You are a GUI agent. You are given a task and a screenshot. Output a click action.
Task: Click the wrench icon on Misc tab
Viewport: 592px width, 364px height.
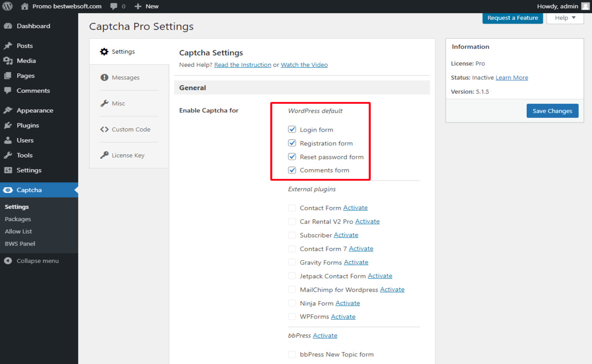pyautogui.click(x=104, y=103)
